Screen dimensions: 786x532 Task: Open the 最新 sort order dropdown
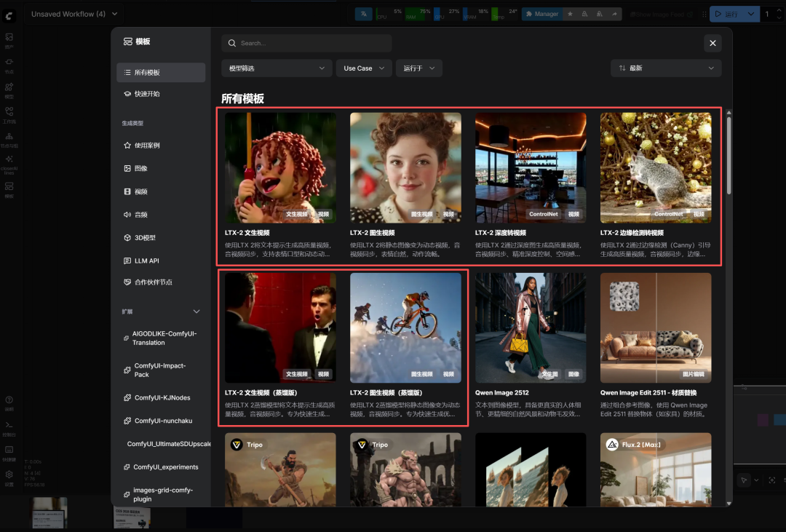point(666,68)
